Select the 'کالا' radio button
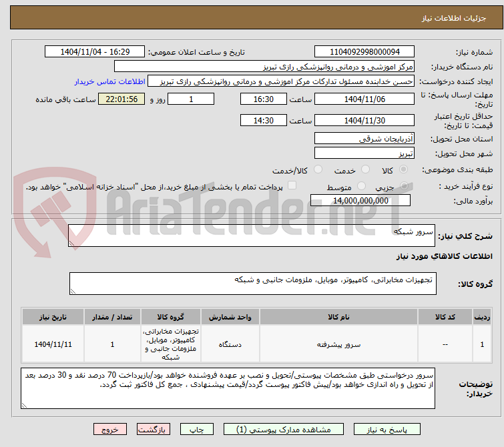This screenshot has width=504, height=447. click(403, 169)
